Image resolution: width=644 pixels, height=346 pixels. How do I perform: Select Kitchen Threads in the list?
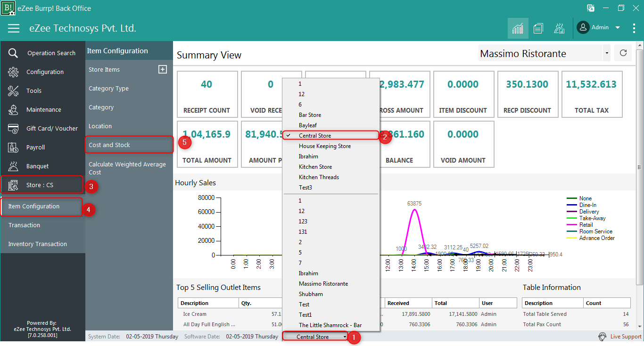(x=330, y=177)
